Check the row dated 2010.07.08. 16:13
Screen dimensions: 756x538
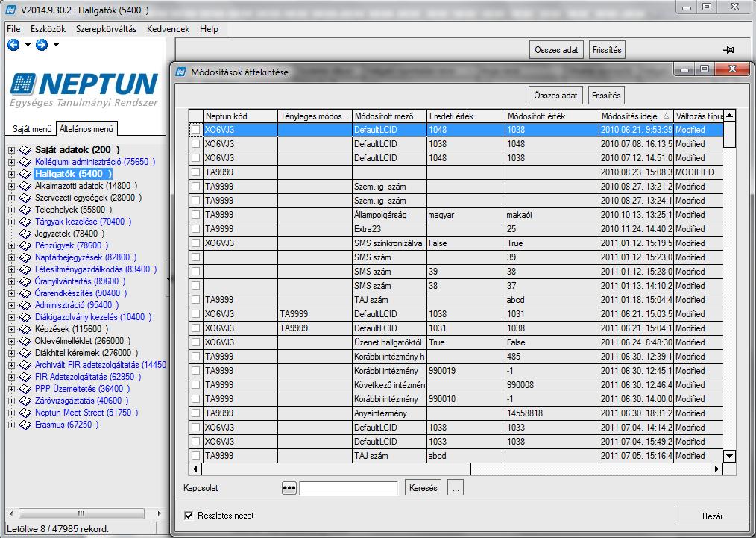click(x=195, y=144)
